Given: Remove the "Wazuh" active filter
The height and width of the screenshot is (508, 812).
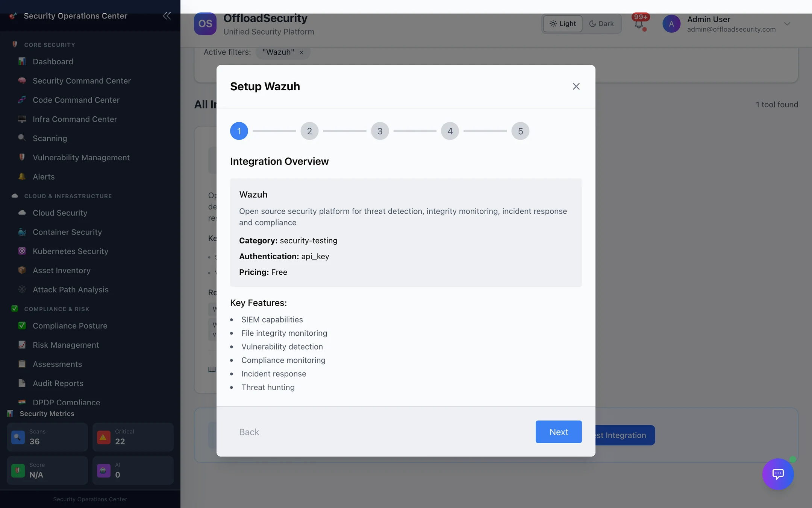Looking at the screenshot, I should coord(301,52).
